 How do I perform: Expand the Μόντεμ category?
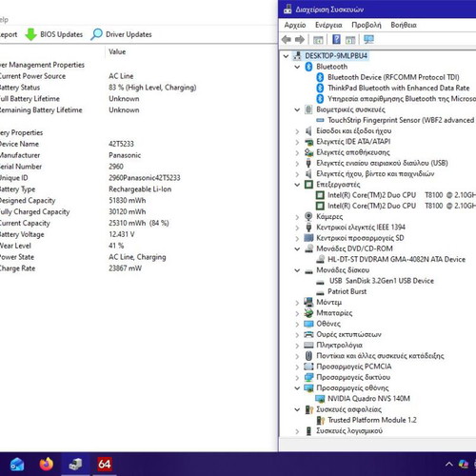click(x=297, y=303)
